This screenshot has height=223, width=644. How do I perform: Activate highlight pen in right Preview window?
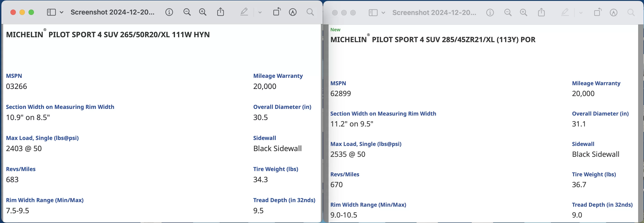pyautogui.click(x=565, y=12)
